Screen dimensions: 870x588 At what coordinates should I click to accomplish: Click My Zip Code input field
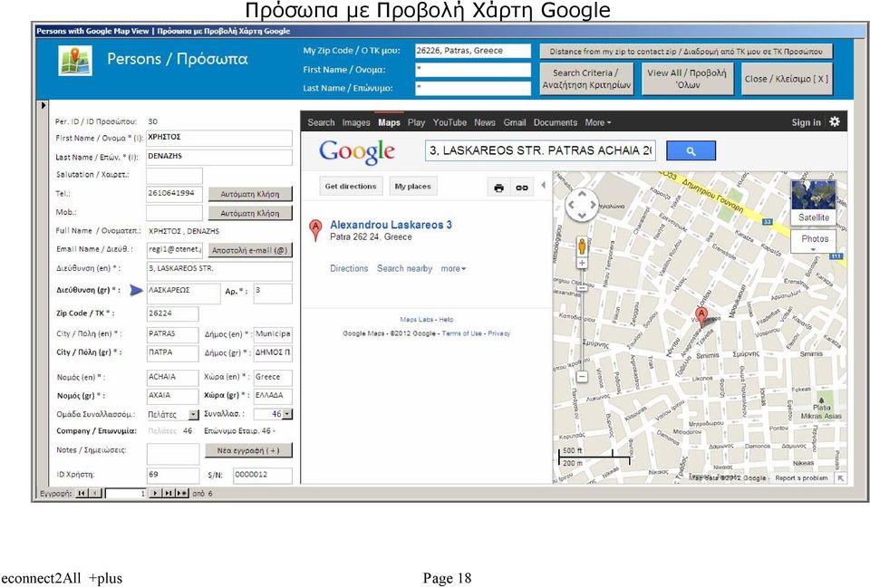[x=473, y=51]
